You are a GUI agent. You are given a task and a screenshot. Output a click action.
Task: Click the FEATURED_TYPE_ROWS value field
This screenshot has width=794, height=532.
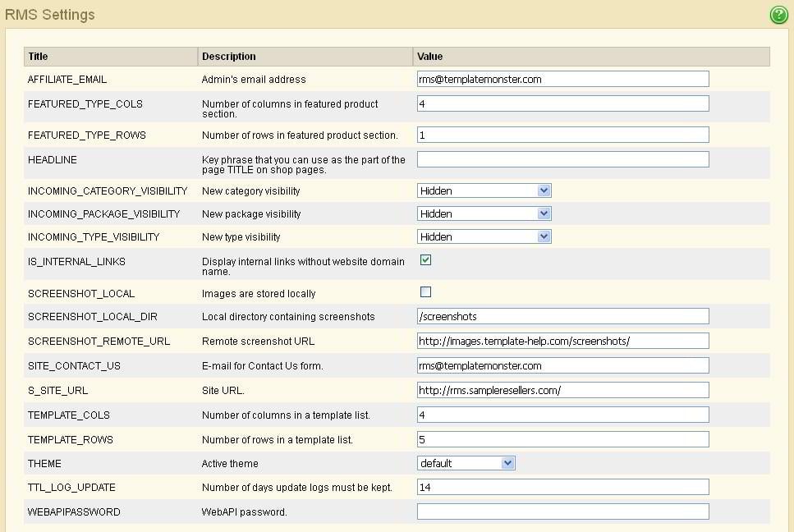(x=562, y=135)
